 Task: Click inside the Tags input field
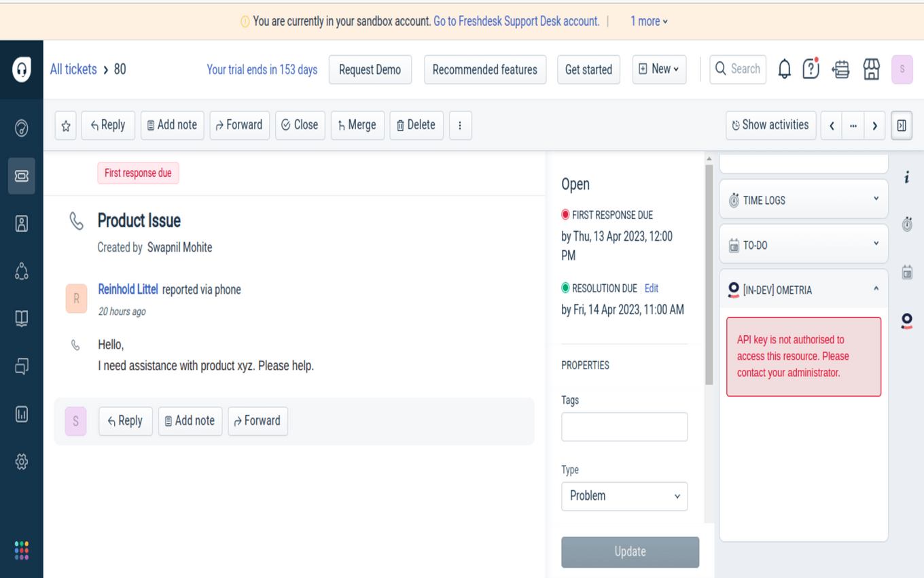pyautogui.click(x=624, y=426)
